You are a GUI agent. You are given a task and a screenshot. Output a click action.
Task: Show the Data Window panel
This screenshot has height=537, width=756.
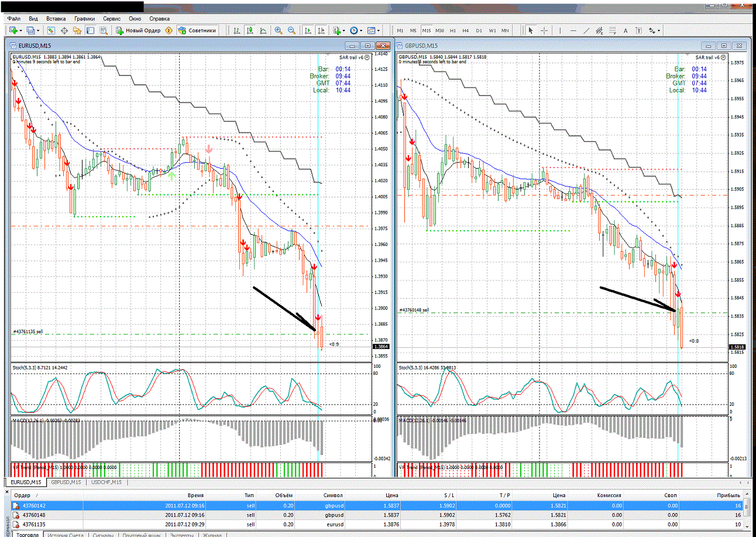click(x=64, y=30)
